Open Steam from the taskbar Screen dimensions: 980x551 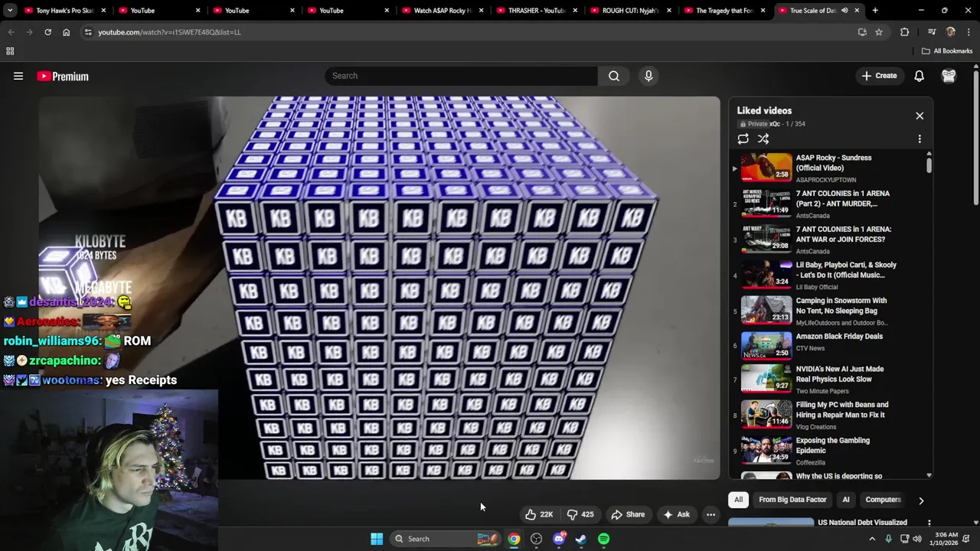click(581, 539)
